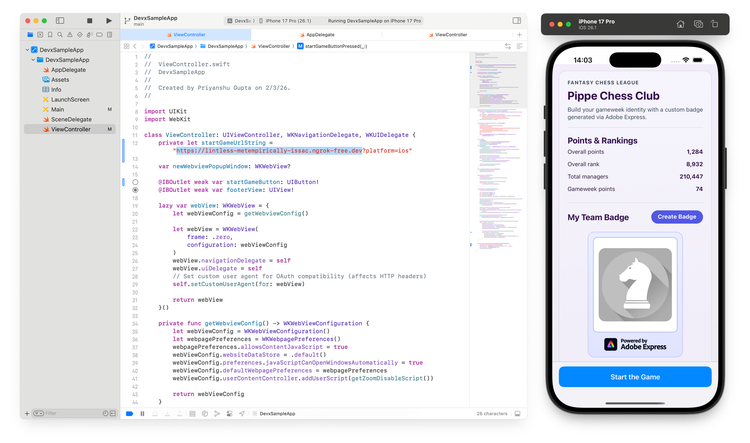Pause program execution in debug bar

142,414
